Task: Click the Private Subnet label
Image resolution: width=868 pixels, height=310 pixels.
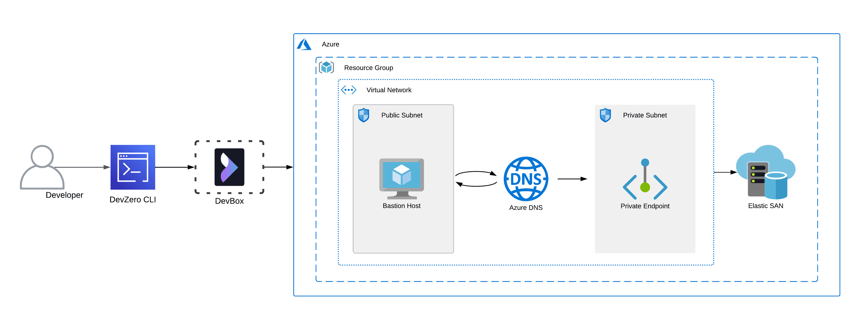Action: coord(645,115)
